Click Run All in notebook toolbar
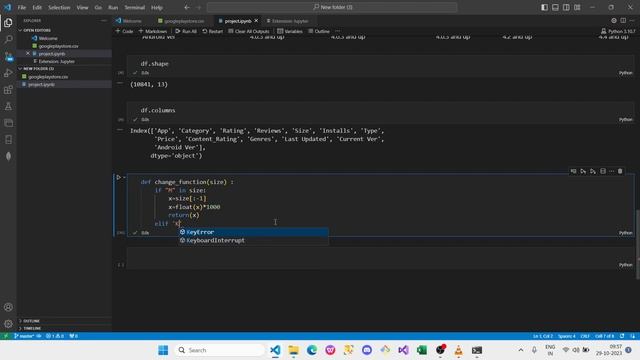640x360 pixels. coord(186,31)
